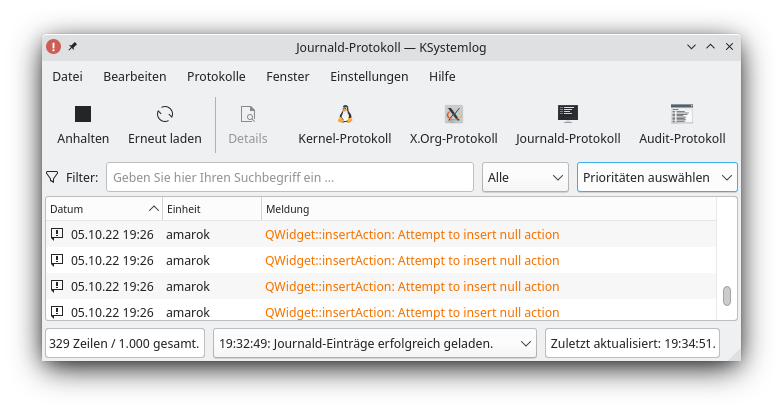Click the Meldung column header
The image size is (783, 411).
488,209
